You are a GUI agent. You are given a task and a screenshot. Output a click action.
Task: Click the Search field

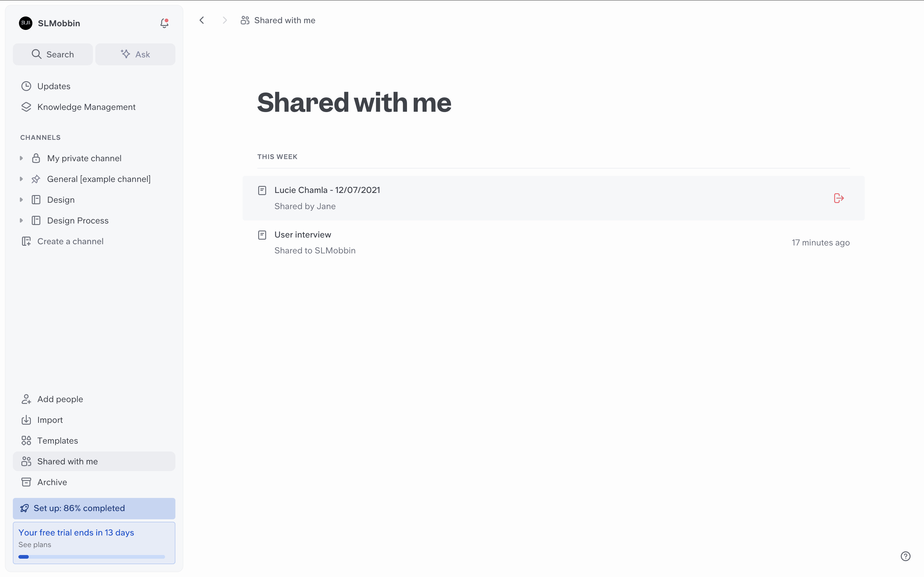click(x=53, y=54)
